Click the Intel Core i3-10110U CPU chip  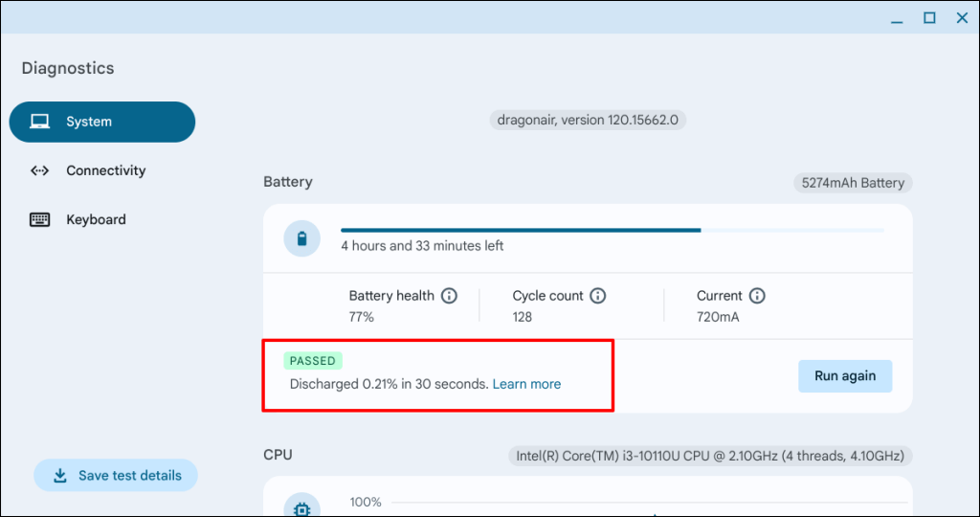(710, 456)
